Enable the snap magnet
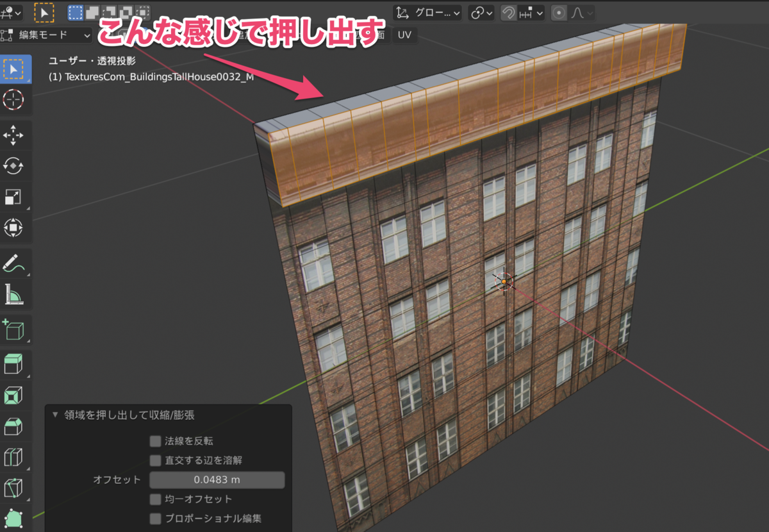This screenshot has height=532, width=769. (x=509, y=12)
